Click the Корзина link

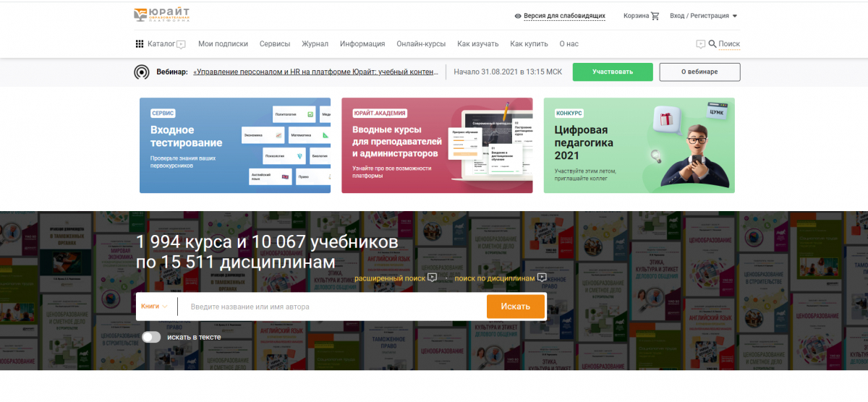point(636,16)
